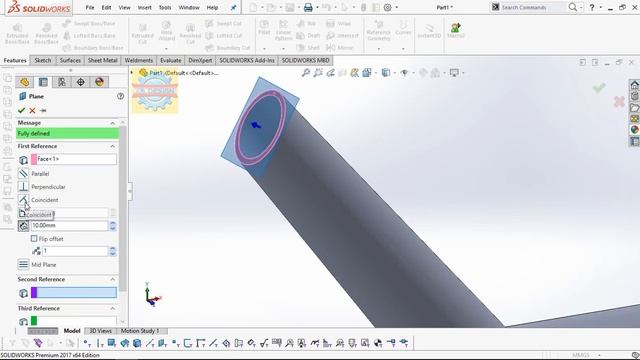640x360 pixels.
Task: Click Zoom to Fit magnifier icon
Action: [x=306, y=73]
